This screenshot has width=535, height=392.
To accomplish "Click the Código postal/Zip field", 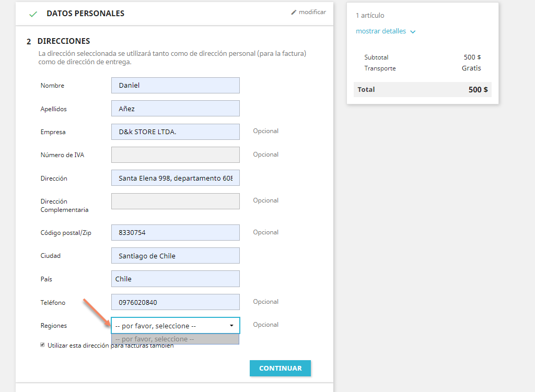I will 175,233.
